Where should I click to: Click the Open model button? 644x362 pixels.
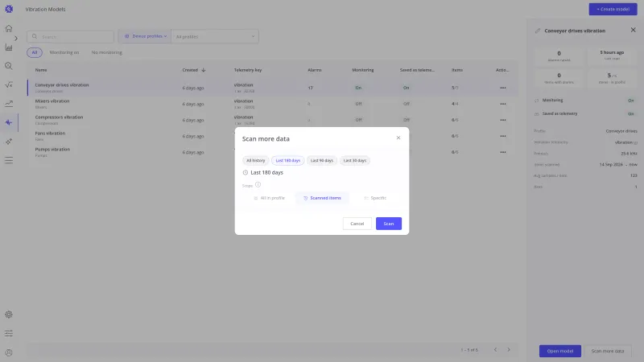pyautogui.click(x=559, y=351)
